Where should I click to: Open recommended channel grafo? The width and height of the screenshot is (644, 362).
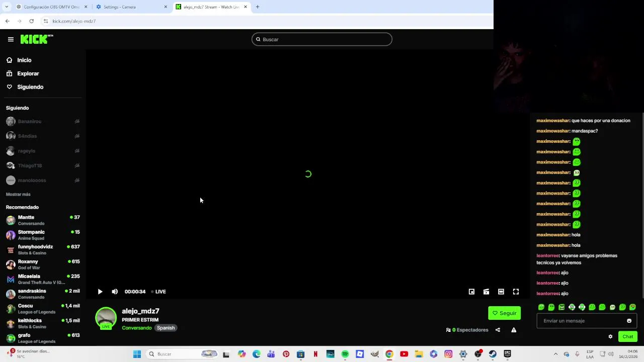tap(43, 338)
